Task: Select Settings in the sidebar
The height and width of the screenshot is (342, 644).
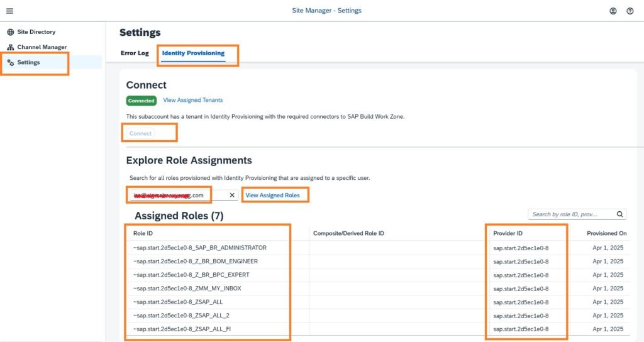Action: [28, 63]
